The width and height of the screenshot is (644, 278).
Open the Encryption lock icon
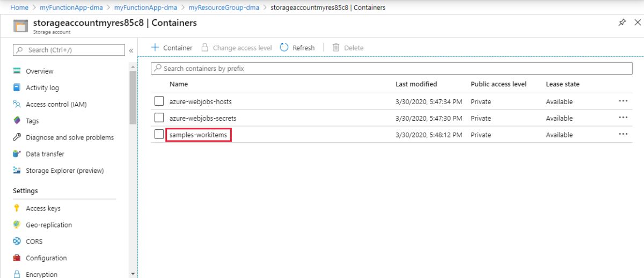point(17,274)
